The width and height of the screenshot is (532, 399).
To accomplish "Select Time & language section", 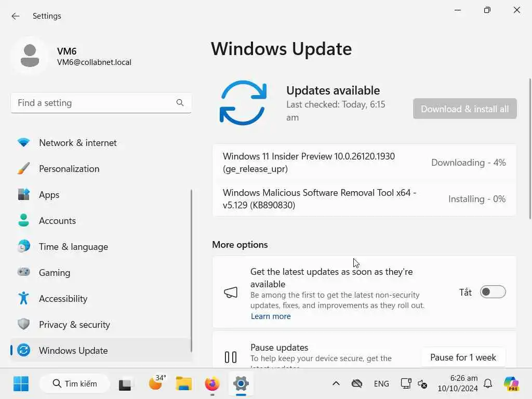I will click(101, 247).
